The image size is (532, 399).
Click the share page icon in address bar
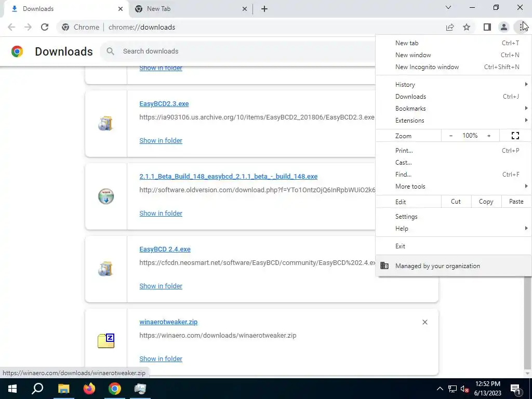[450, 27]
